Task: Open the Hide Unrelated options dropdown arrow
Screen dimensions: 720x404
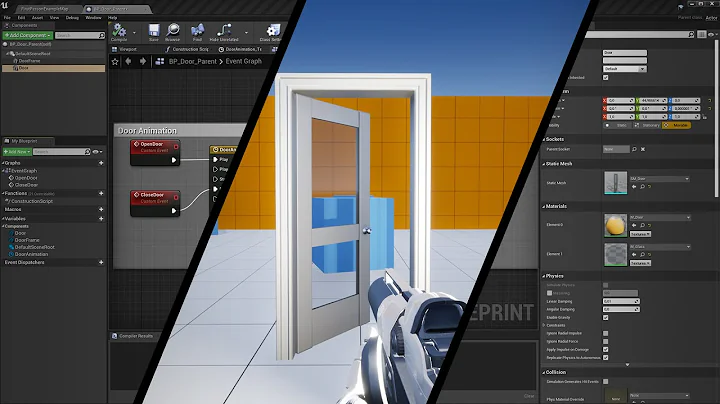Action: [x=246, y=33]
